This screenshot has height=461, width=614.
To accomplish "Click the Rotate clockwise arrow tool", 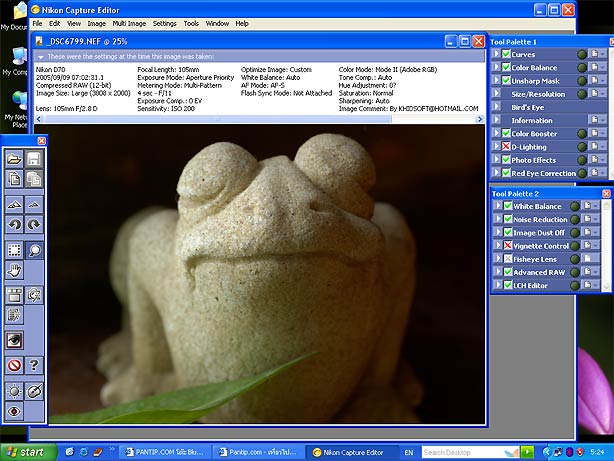I will tap(34, 224).
